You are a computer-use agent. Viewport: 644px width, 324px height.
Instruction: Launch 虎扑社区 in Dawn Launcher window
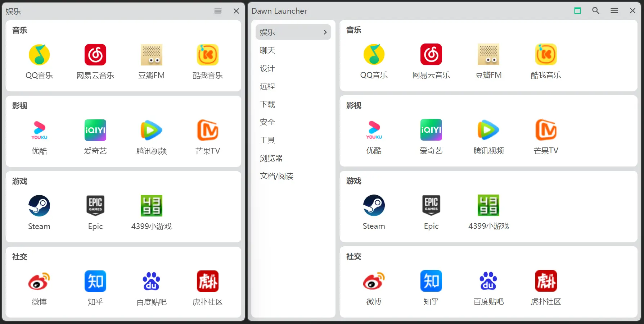tap(546, 287)
